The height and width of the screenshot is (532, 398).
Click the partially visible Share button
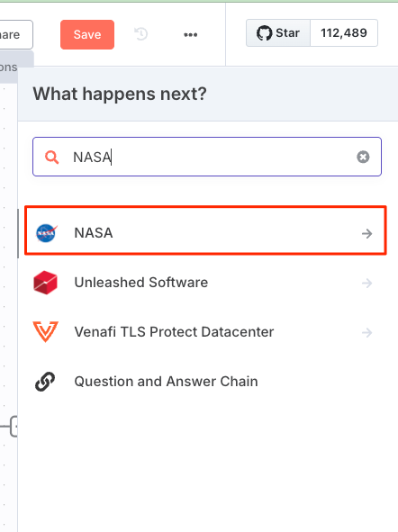tap(15, 34)
